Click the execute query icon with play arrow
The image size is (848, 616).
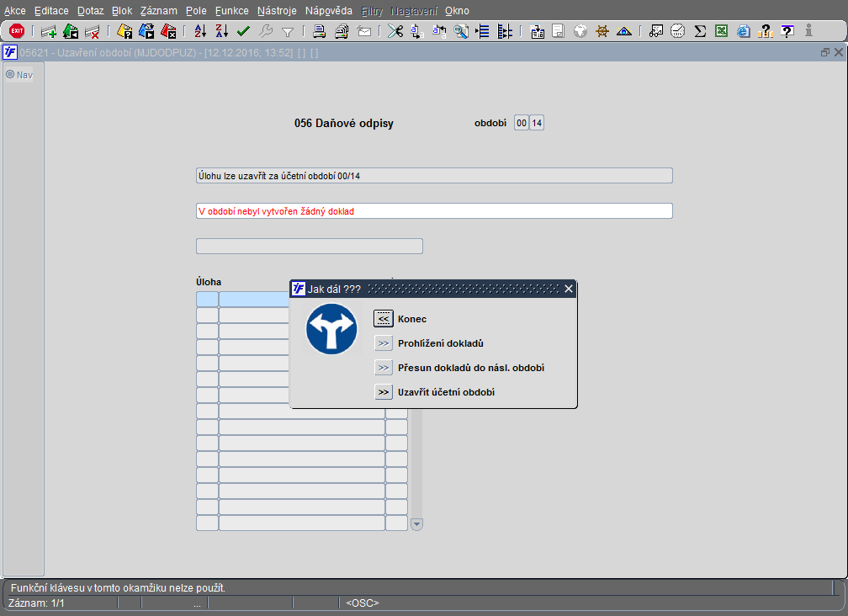[x=146, y=31]
